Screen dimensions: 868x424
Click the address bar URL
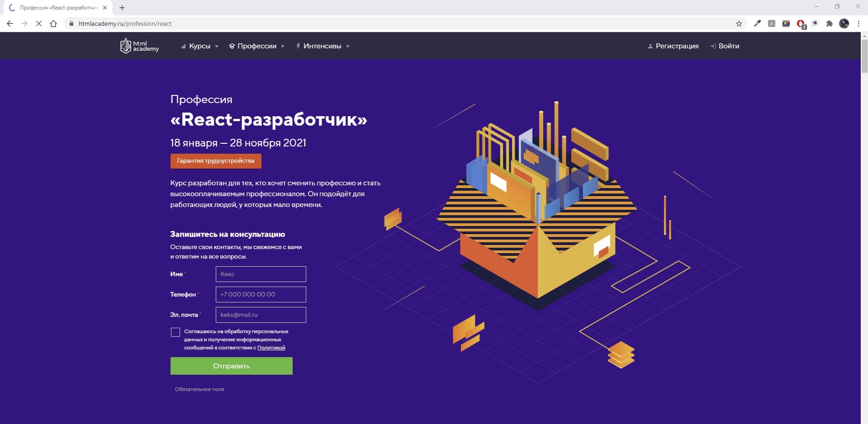(125, 24)
